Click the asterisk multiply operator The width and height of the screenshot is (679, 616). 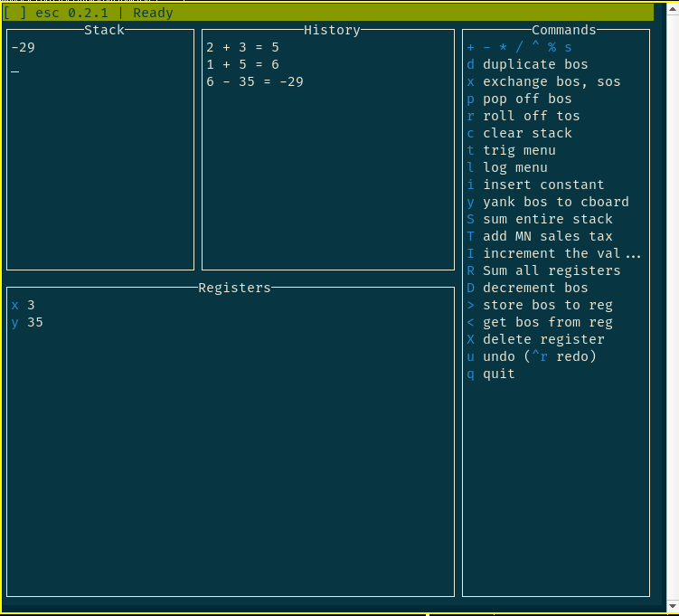[x=504, y=47]
